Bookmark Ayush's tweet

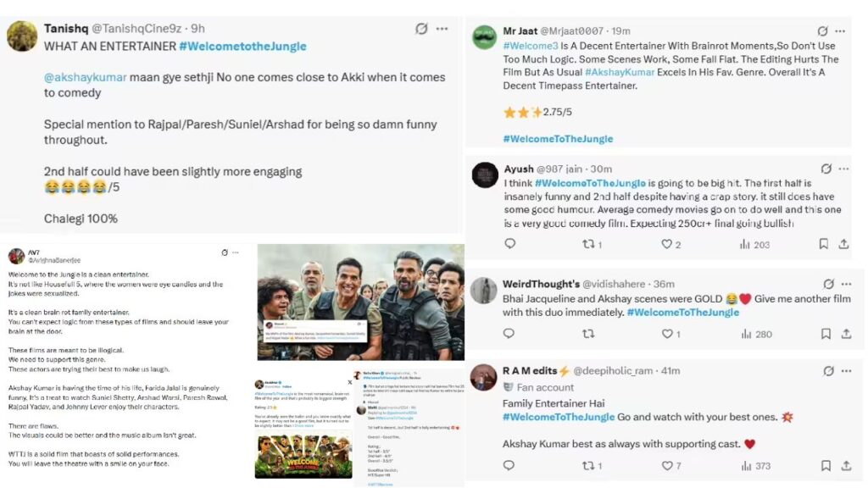(823, 244)
